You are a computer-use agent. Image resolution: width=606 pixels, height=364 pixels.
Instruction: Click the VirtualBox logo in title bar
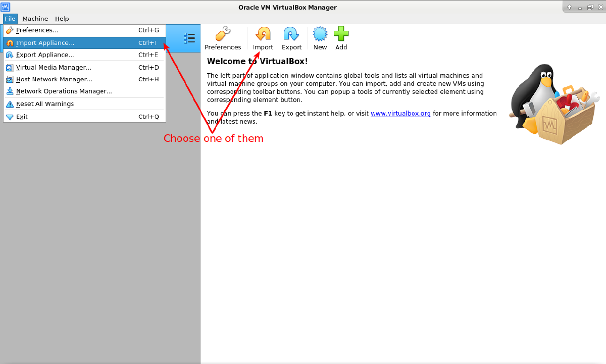pos(6,7)
